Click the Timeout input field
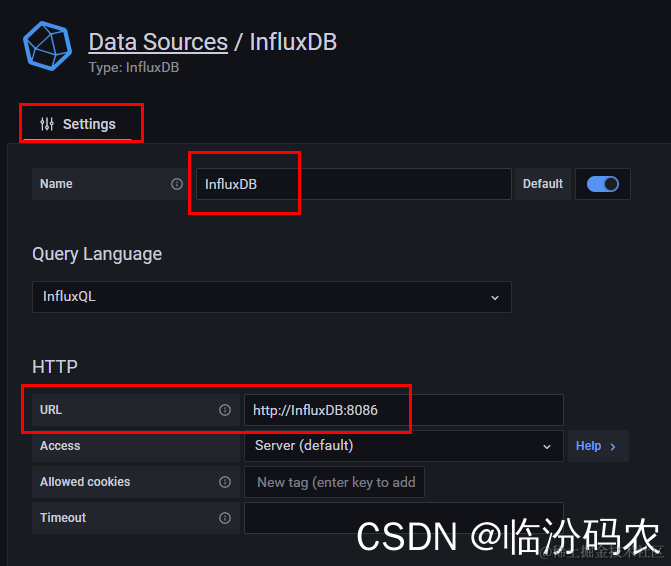This screenshot has height=566, width=671. tap(404, 518)
